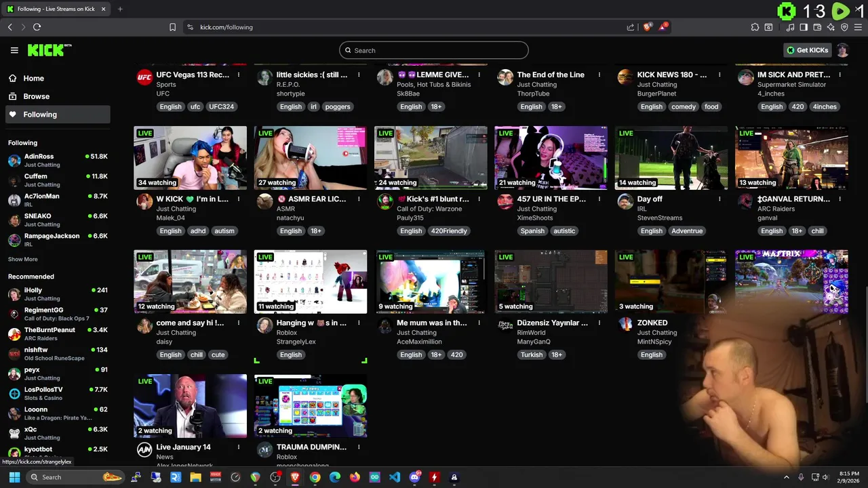Open AdinRoss channel in Following list
This screenshot has width=868, height=488.
[58, 160]
